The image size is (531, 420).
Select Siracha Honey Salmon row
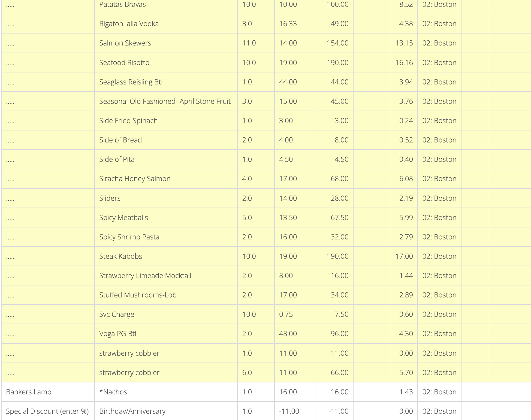(266, 179)
